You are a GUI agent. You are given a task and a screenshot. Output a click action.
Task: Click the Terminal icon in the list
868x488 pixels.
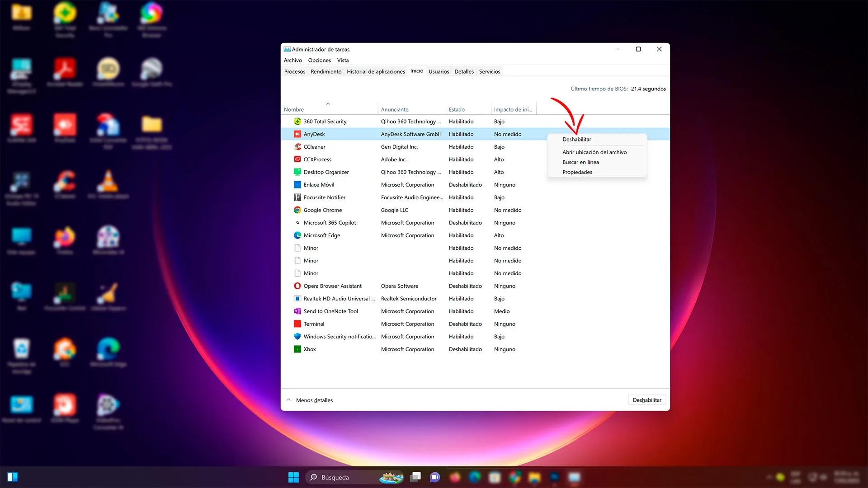coord(297,324)
